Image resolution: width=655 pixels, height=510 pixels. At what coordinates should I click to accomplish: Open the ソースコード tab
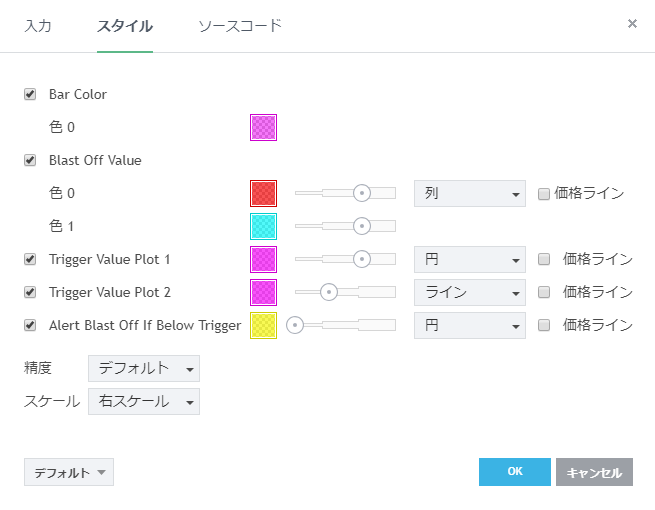[240, 26]
